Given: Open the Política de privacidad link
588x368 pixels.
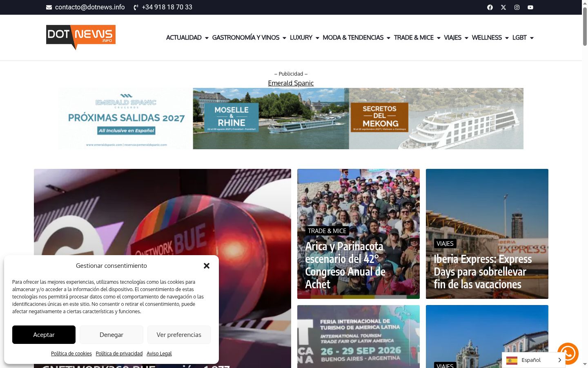Looking at the screenshot, I should (x=119, y=354).
